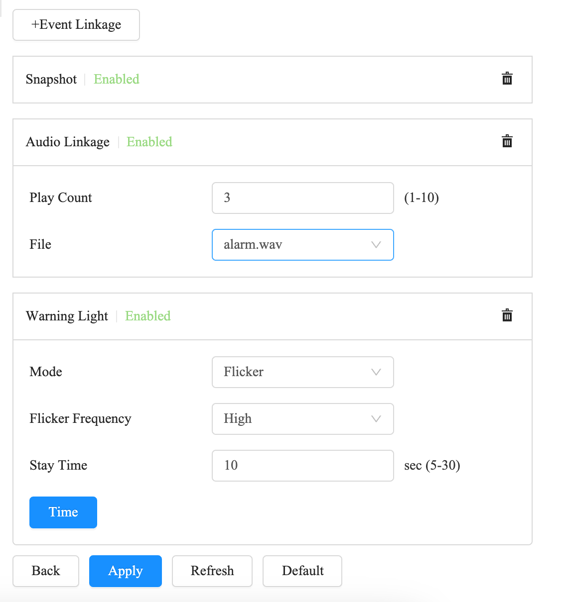Toggle the Audio Linkage Enabled status

click(x=149, y=142)
